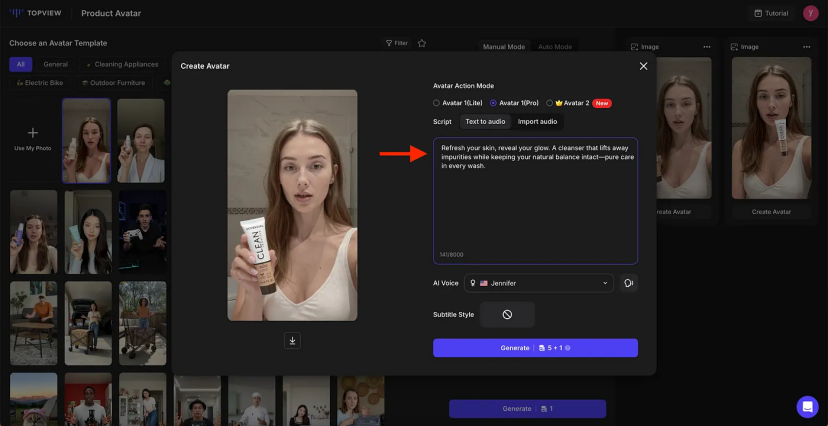Click the TopView logo

coord(35,13)
